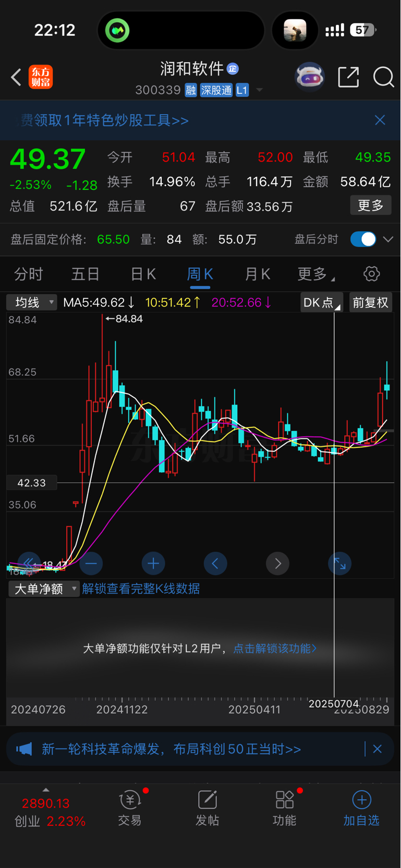Open the 创业 index ticker

50,812
